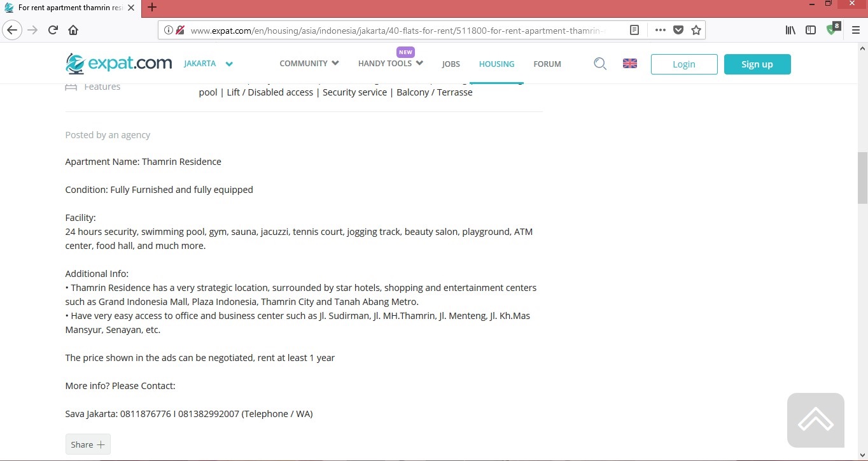Click the Login button
868x461 pixels.
click(684, 64)
